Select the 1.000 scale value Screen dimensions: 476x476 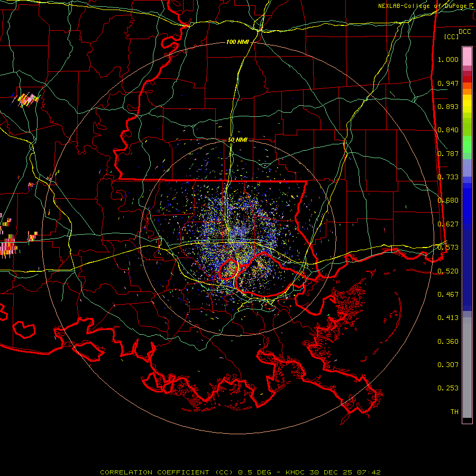(448, 59)
